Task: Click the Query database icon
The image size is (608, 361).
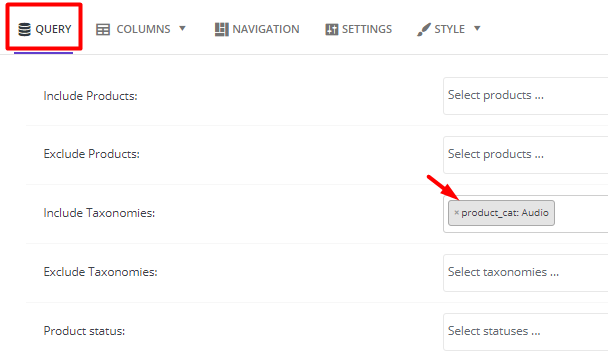Action: point(24,29)
